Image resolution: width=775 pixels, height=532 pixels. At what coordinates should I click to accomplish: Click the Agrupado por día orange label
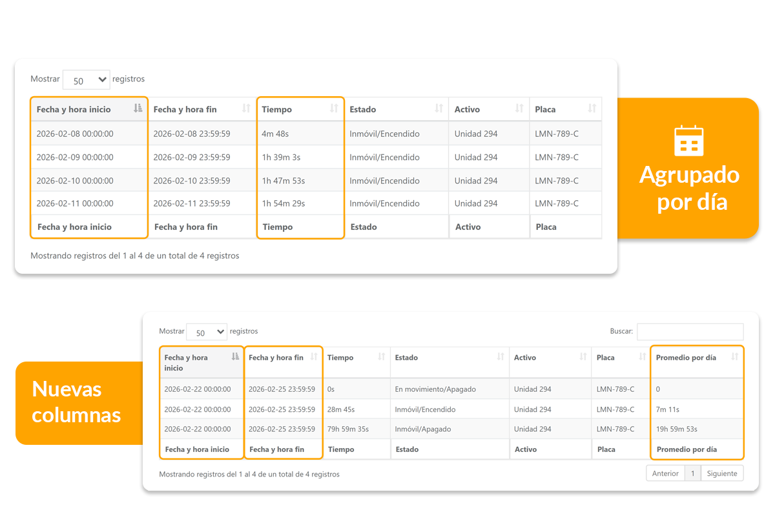coord(689,188)
